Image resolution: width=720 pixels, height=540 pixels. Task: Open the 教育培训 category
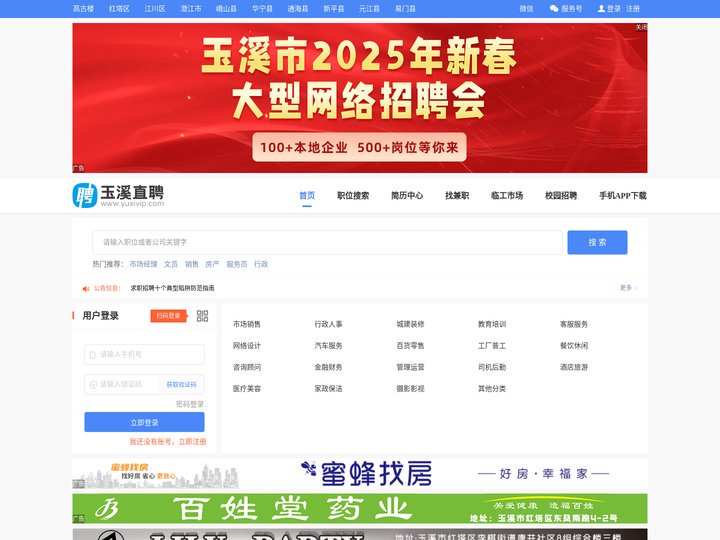[492, 324]
